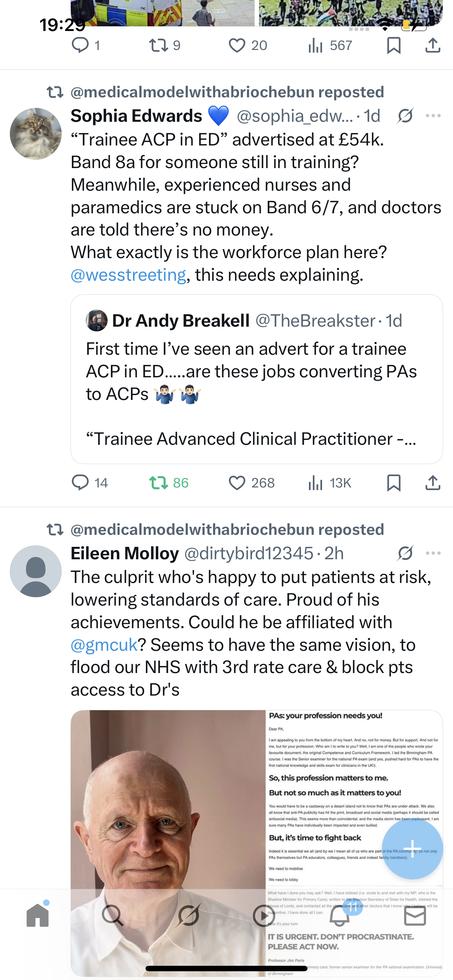Open Sophia Edwards' cat profile picture
This screenshot has height=980, width=453.
tap(36, 133)
